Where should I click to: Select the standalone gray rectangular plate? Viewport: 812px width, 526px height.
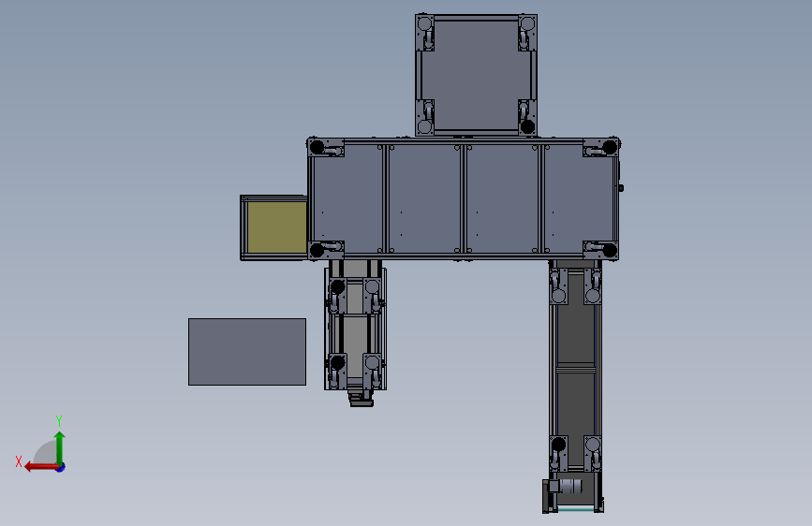247,352
